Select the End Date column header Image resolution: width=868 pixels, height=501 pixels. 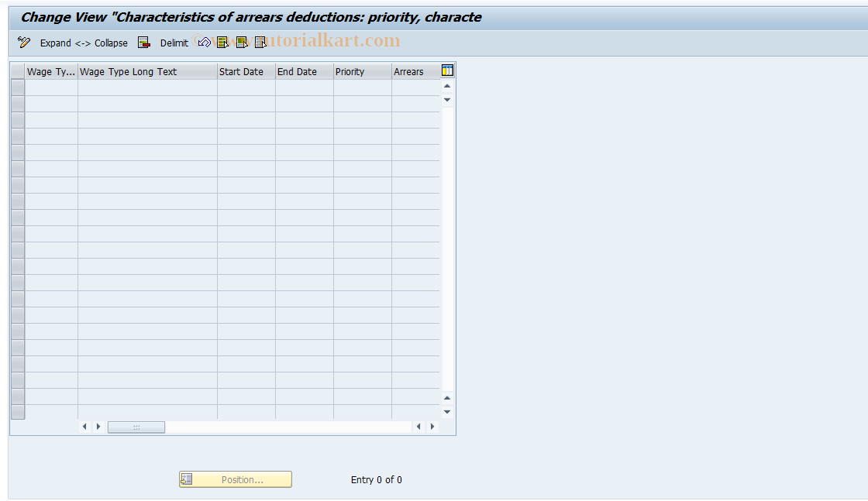pos(305,72)
